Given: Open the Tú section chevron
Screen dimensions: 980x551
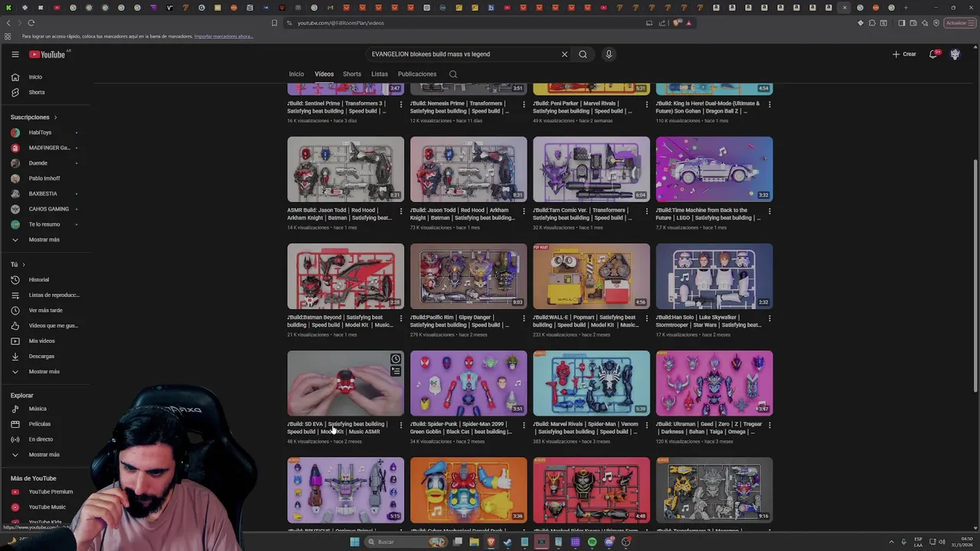Looking at the screenshot, I should [x=23, y=265].
